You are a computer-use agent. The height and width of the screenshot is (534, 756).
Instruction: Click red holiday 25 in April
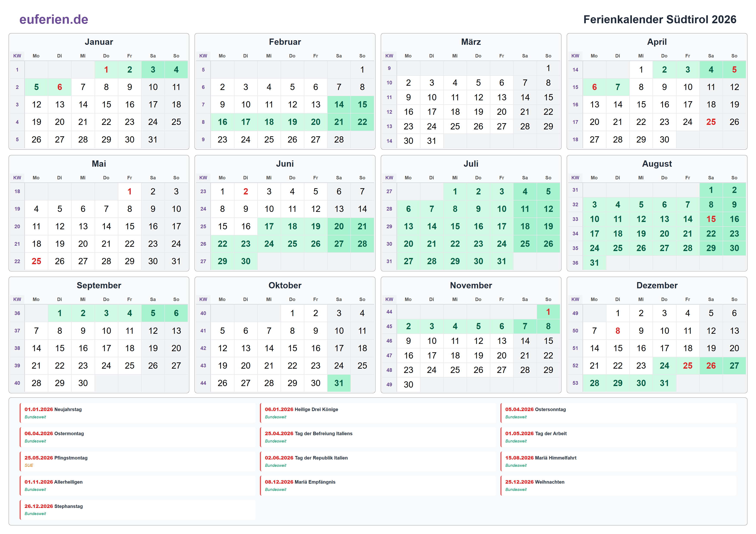(x=711, y=122)
